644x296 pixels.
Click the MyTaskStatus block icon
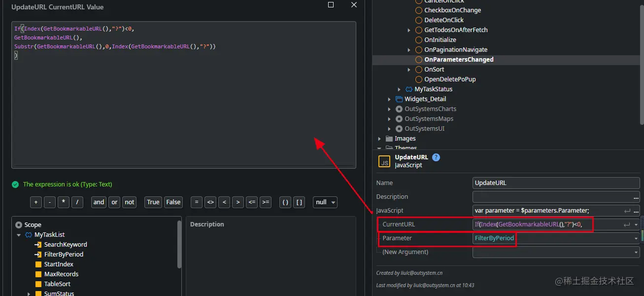click(x=408, y=89)
